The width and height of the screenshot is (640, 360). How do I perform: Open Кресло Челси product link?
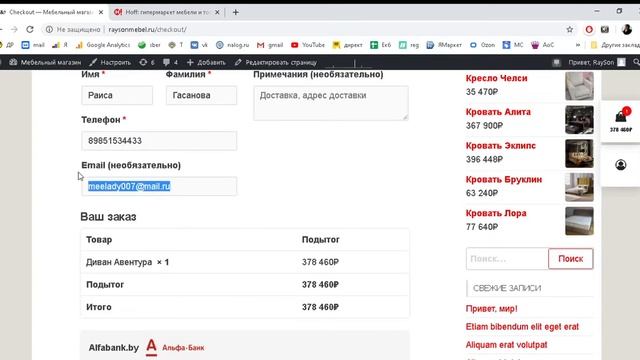[496, 78]
